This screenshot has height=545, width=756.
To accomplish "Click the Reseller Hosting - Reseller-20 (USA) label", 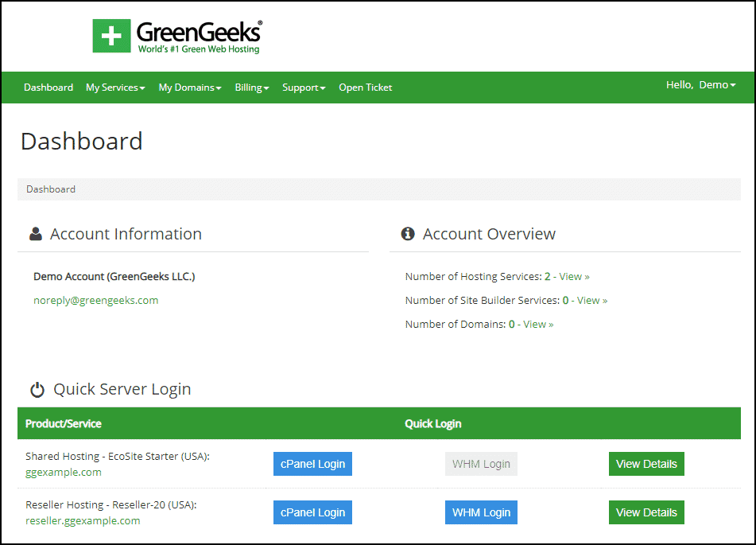I will click(110, 505).
